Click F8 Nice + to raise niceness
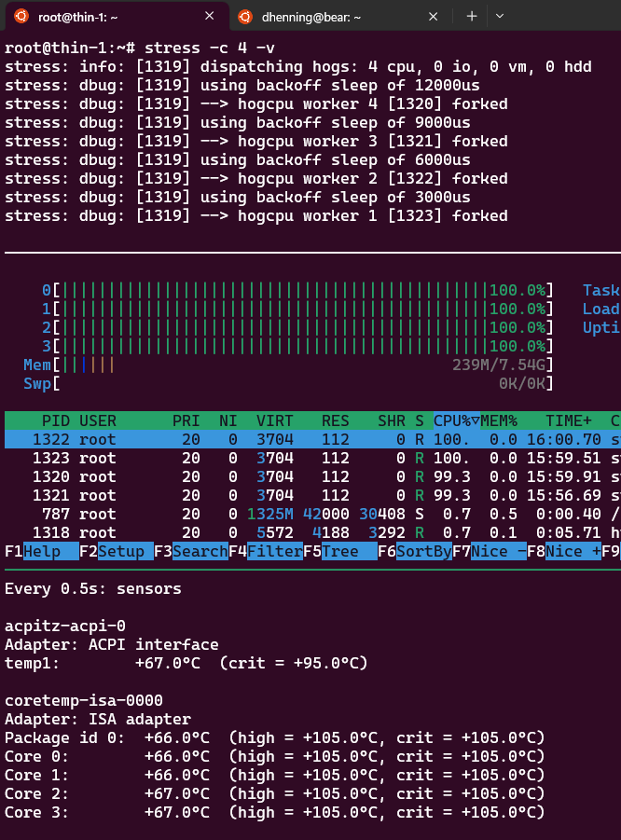 (x=564, y=551)
